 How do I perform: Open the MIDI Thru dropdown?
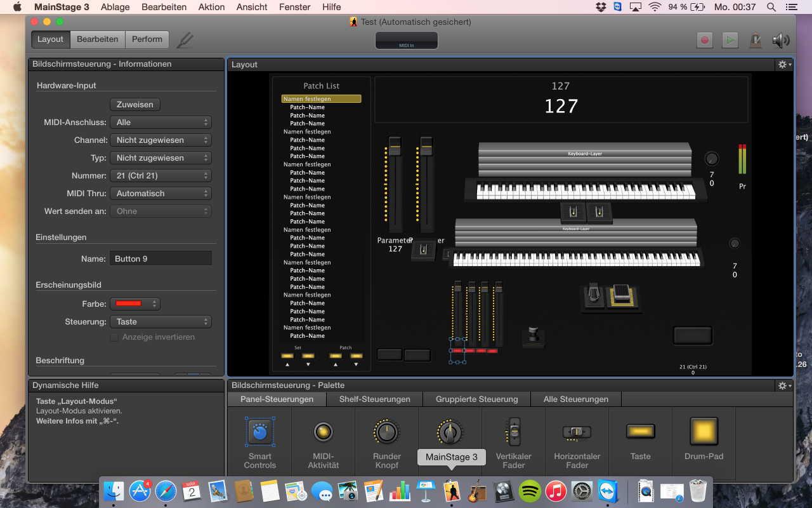(x=160, y=194)
